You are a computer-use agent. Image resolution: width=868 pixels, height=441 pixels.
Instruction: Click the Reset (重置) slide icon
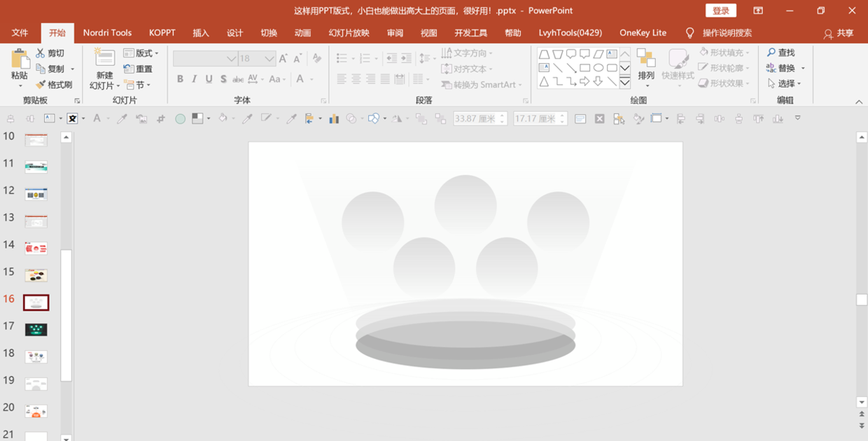click(x=129, y=69)
